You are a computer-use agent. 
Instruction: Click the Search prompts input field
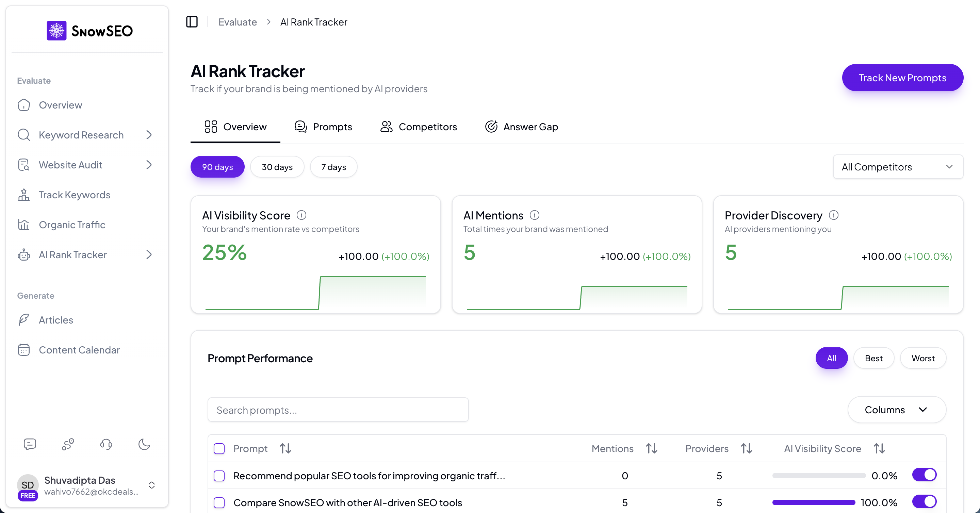point(338,410)
